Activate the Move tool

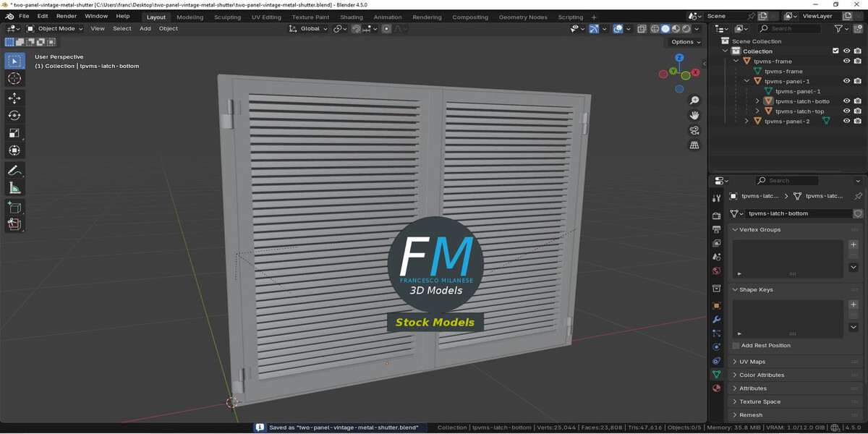click(14, 98)
